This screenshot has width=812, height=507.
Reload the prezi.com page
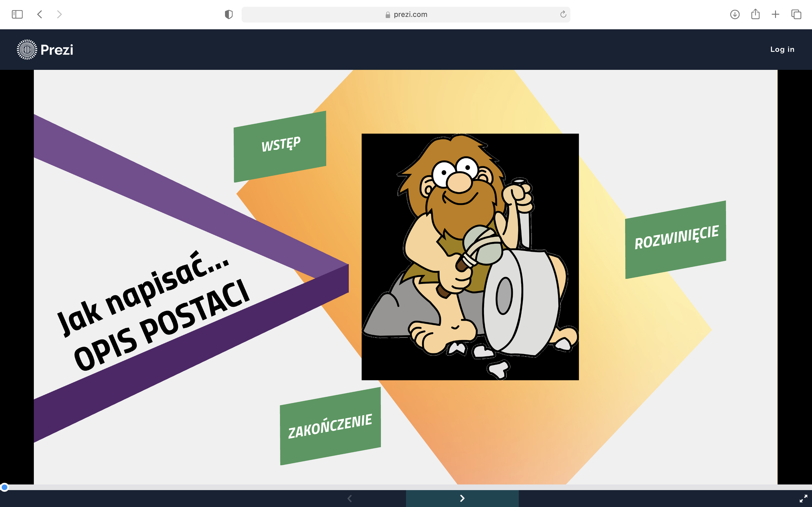[x=563, y=14]
